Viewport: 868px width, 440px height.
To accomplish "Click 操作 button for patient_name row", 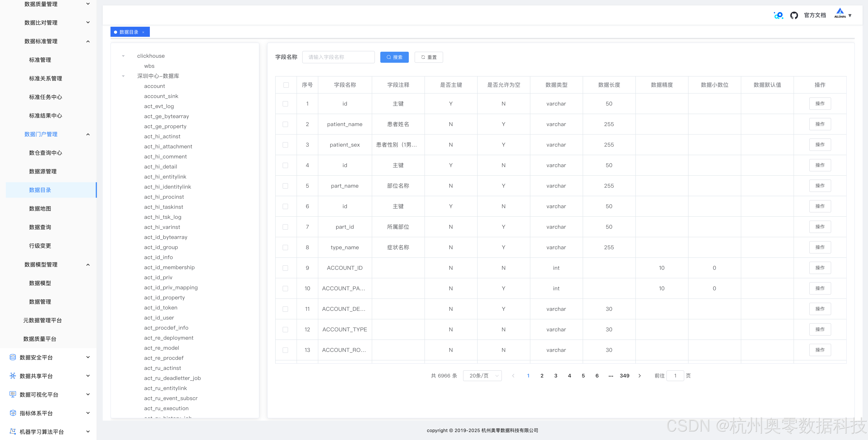I will click(x=820, y=124).
